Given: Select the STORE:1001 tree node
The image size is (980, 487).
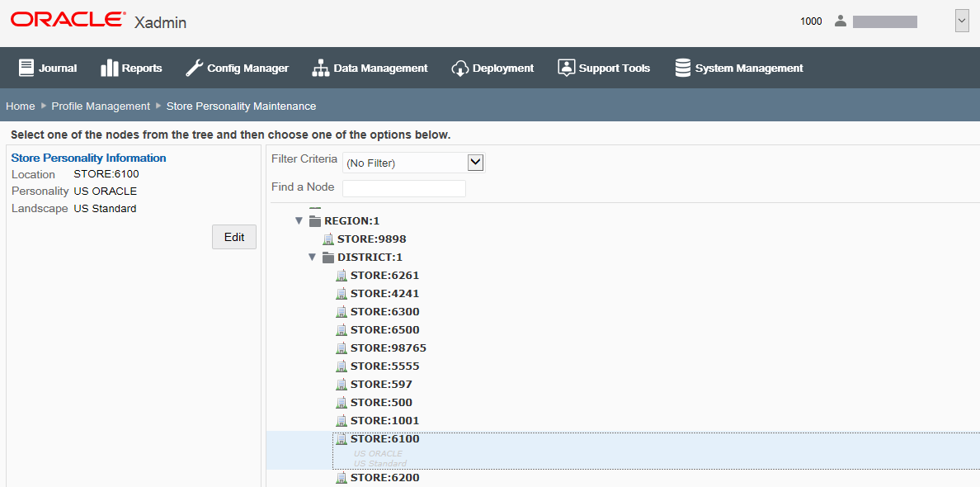Looking at the screenshot, I should [x=385, y=420].
